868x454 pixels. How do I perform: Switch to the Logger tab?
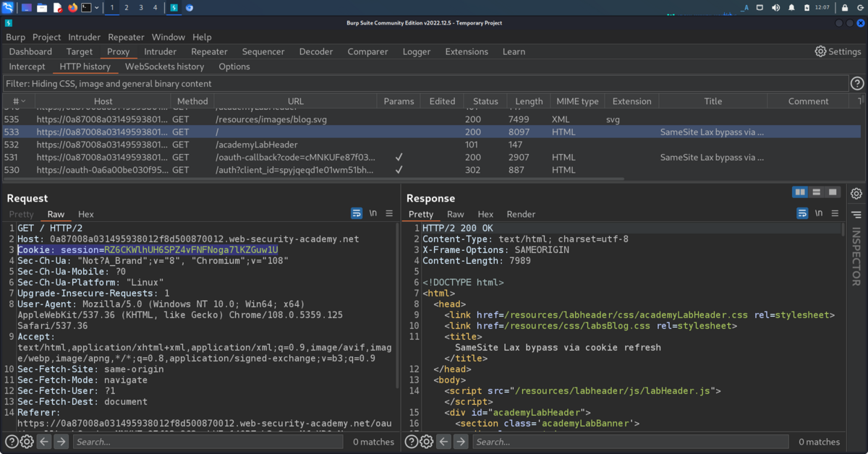tap(417, 51)
